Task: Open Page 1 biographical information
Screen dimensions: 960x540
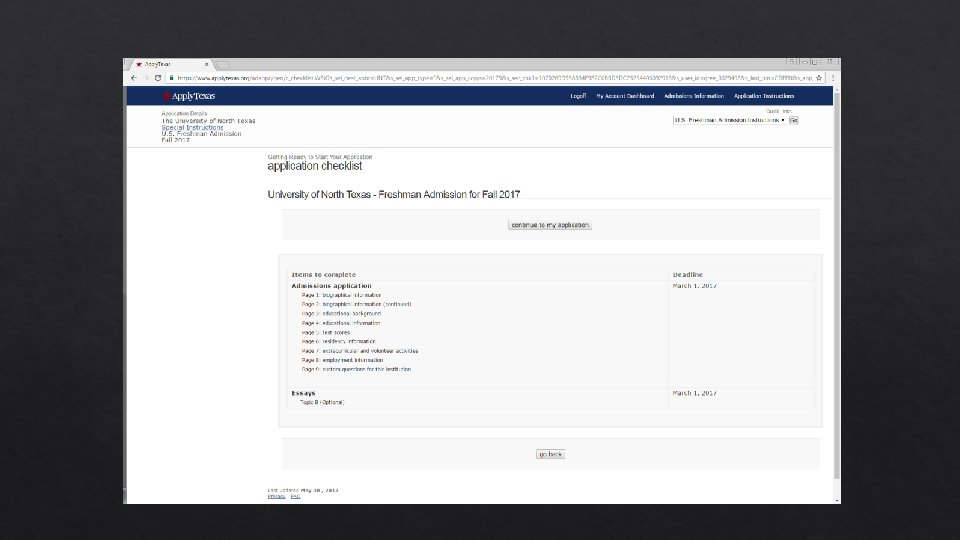Action: click(x=341, y=295)
